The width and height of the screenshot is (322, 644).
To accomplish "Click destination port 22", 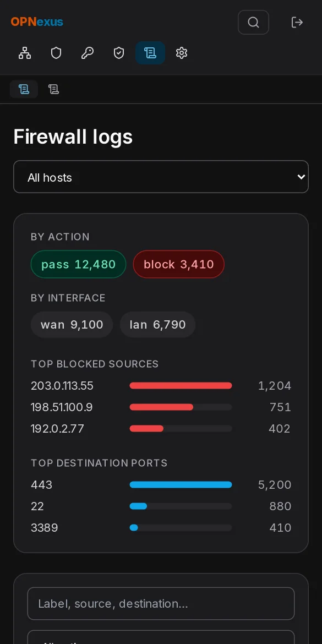I will point(37,506).
